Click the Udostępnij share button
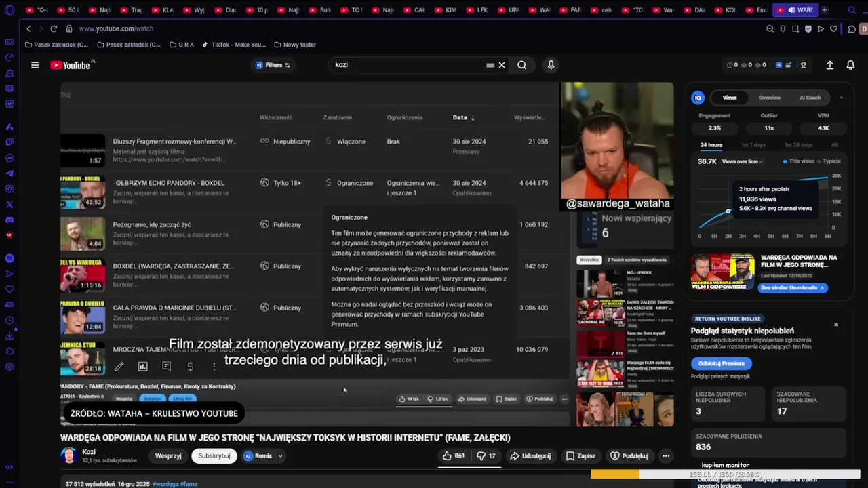The image size is (868, 488). tap(530, 456)
